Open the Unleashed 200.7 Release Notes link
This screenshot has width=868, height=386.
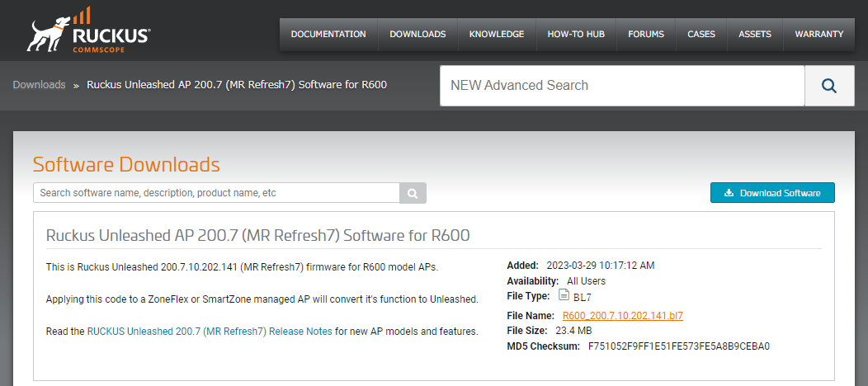pyautogui.click(x=210, y=332)
